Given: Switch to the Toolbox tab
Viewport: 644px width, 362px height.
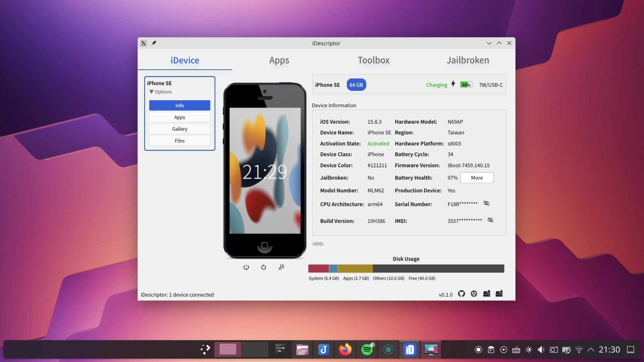Looking at the screenshot, I should pyautogui.click(x=373, y=60).
